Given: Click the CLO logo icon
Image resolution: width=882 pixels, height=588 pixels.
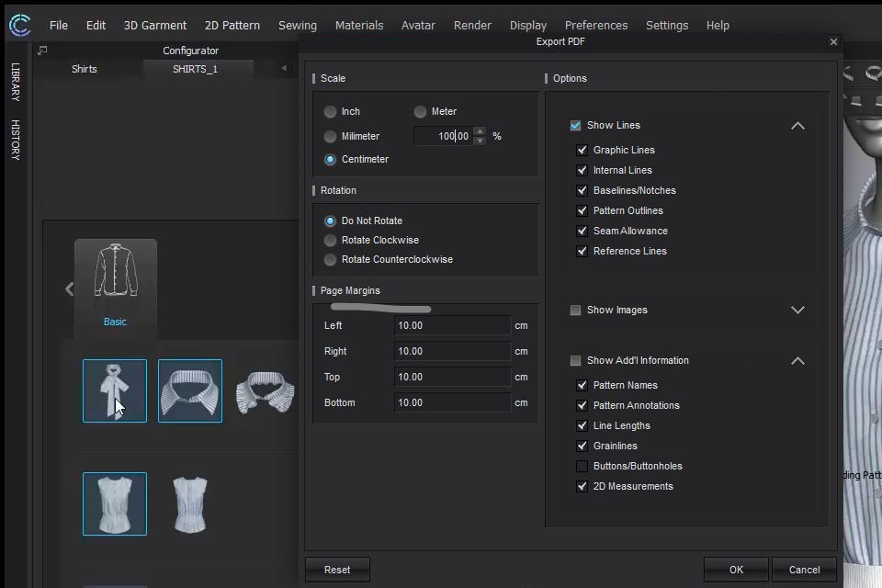Looking at the screenshot, I should [x=19, y=26].
